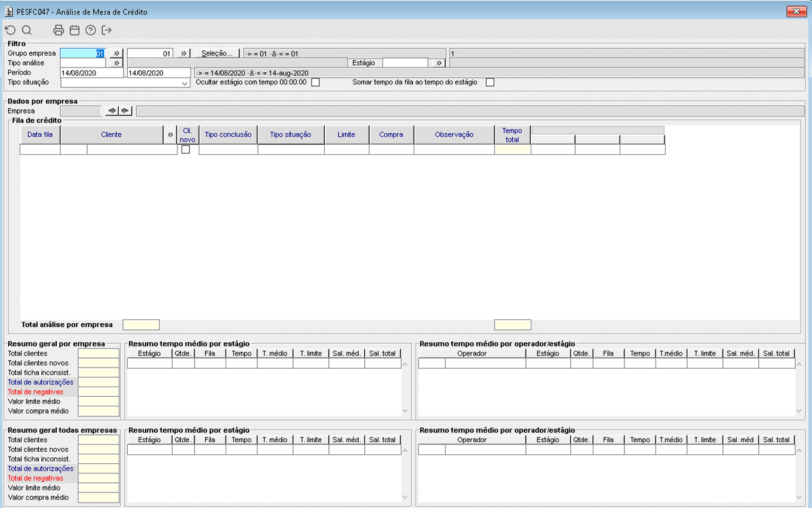Screen dimensions: 812x508
Task: Go to next Empresa with right arrow
Action: pyautogui.click(x=125, y=111)
